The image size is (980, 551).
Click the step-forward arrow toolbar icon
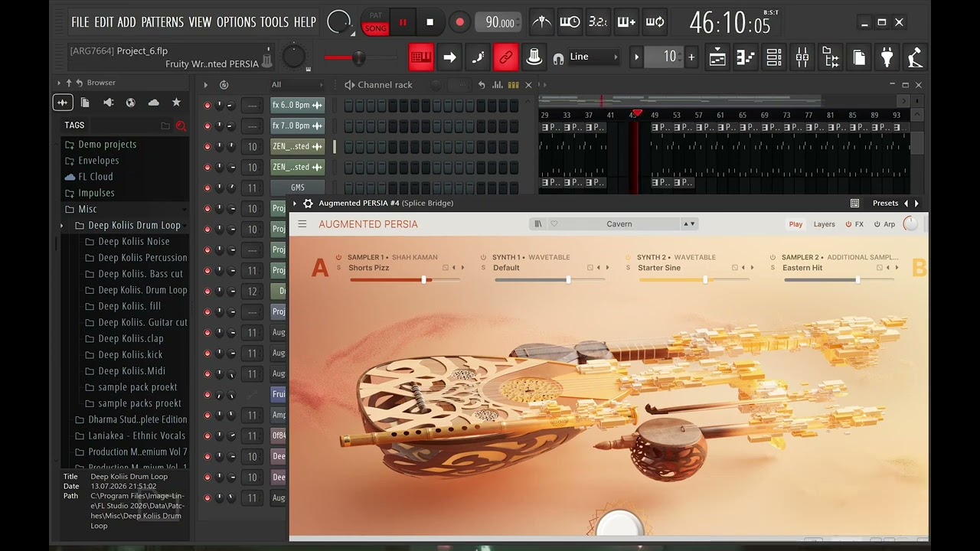(x=449, y=57)
